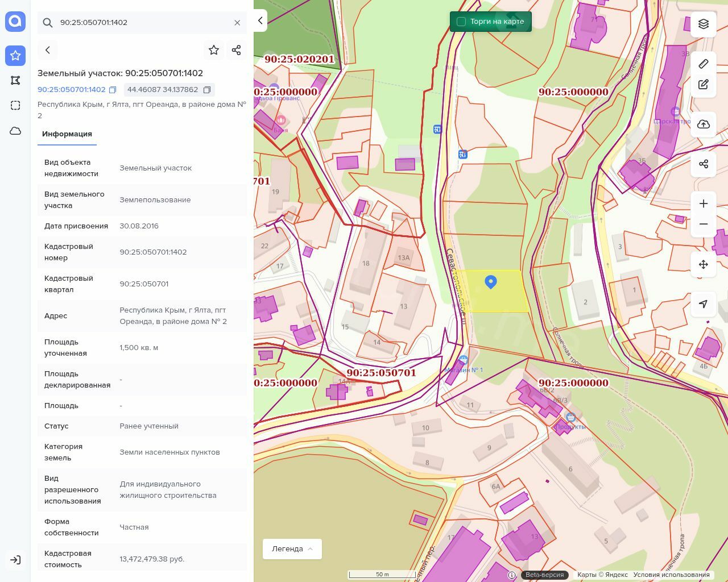This screenshot has width=728, height=582.
Task: Open the favorites section in sidebar
Action: (15, 56)
